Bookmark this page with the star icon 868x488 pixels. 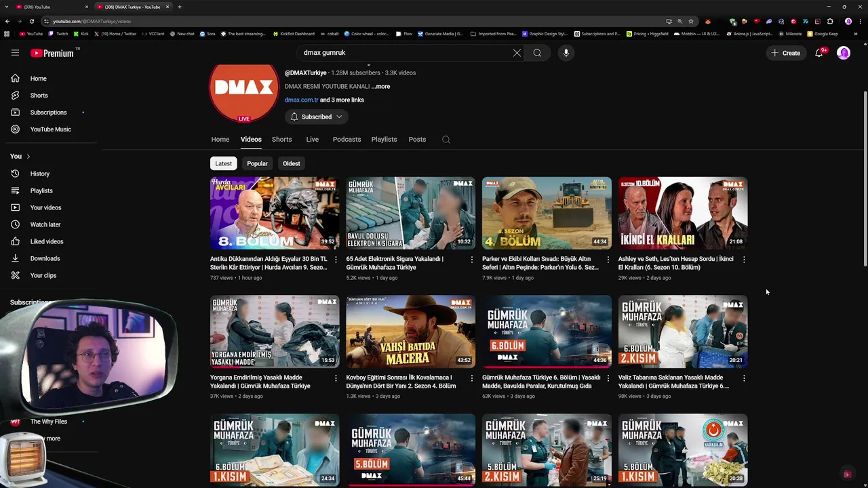coord(691,21)
